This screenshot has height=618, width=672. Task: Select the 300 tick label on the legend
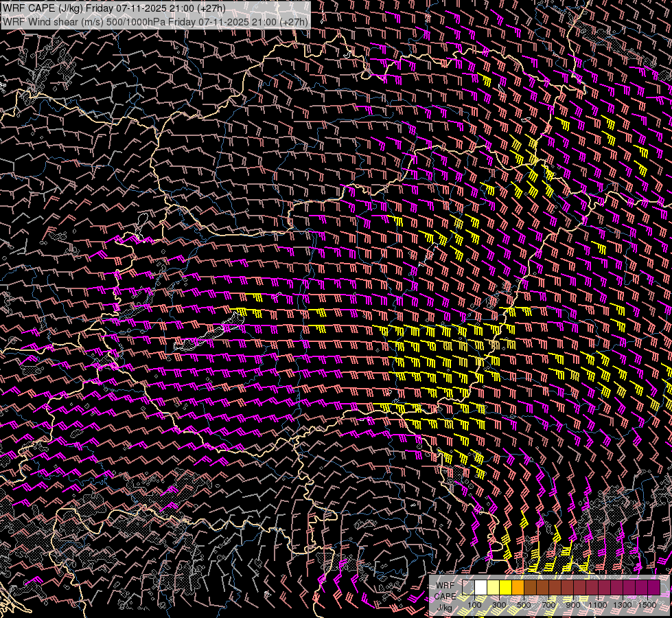(499, 605)
